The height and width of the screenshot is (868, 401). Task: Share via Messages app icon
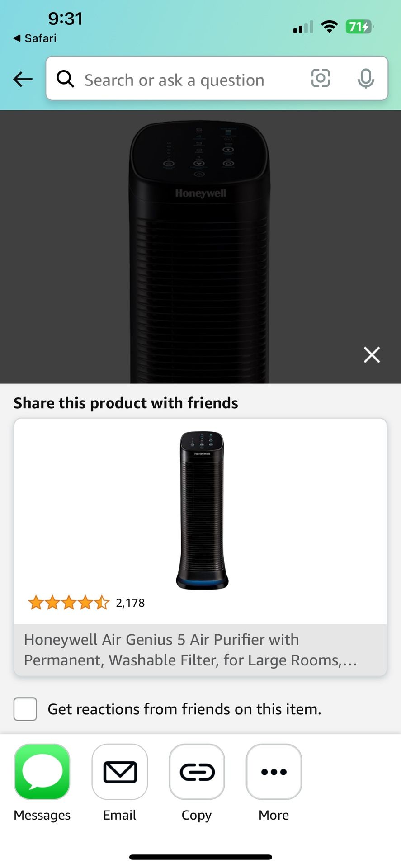point(42,772)
